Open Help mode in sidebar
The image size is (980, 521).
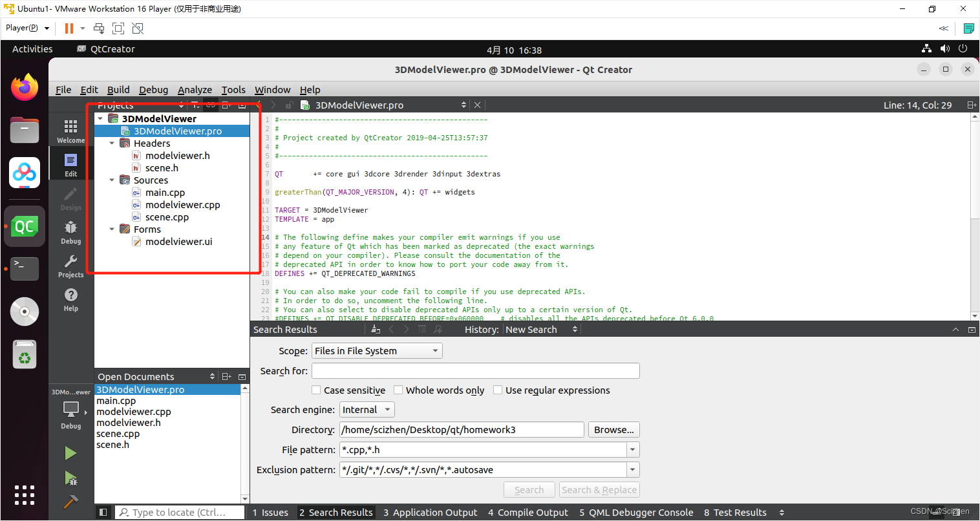(70, 300)
